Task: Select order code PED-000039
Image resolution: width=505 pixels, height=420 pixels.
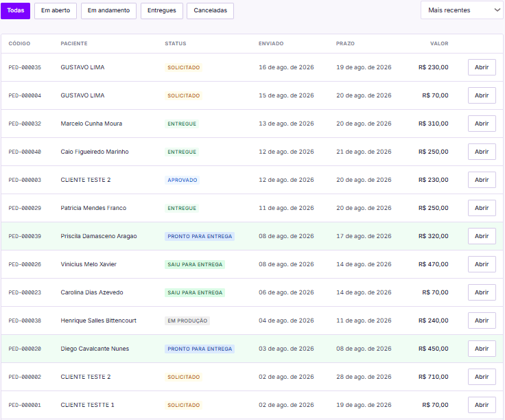Action: click(25, 236)
